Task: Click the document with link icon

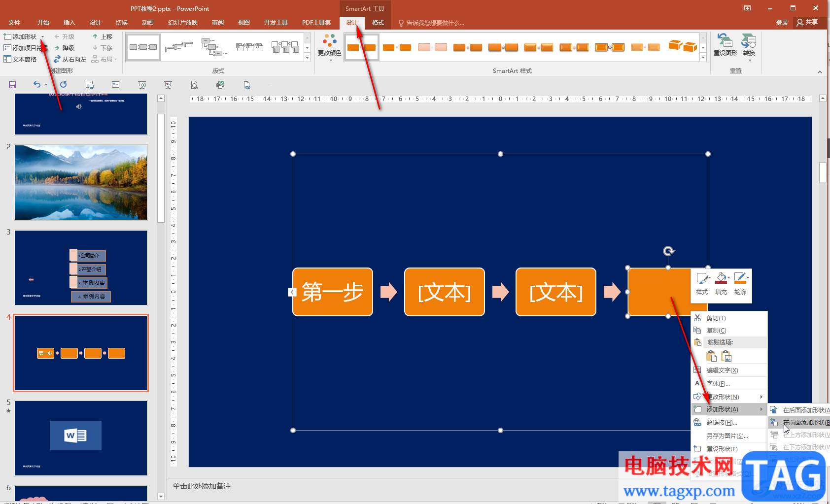Action: click(x=247, y=85)
